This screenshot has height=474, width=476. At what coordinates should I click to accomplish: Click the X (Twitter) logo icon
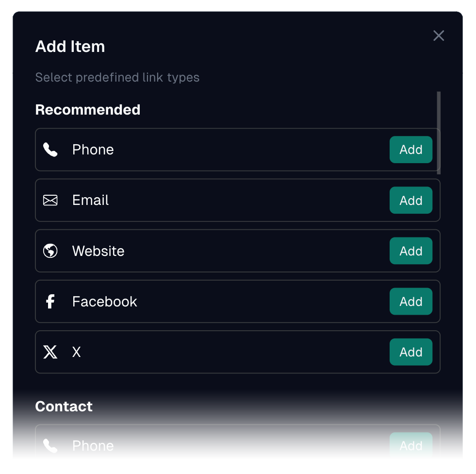50,352
